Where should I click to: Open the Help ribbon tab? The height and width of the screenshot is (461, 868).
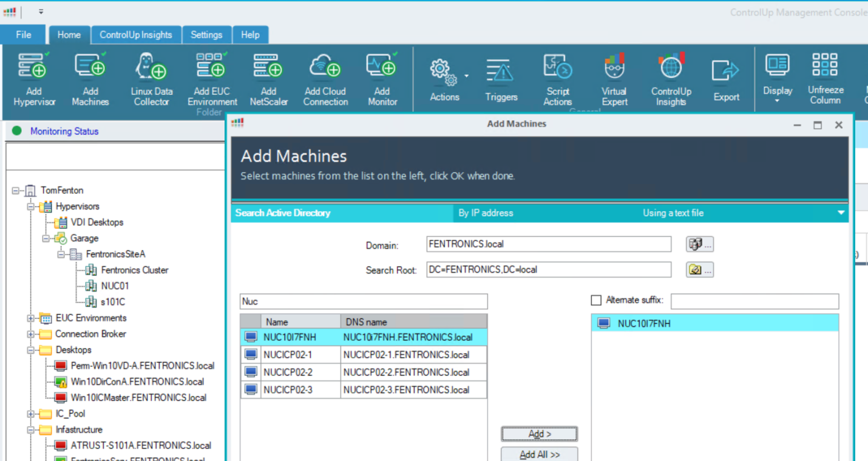click(250, 35)
